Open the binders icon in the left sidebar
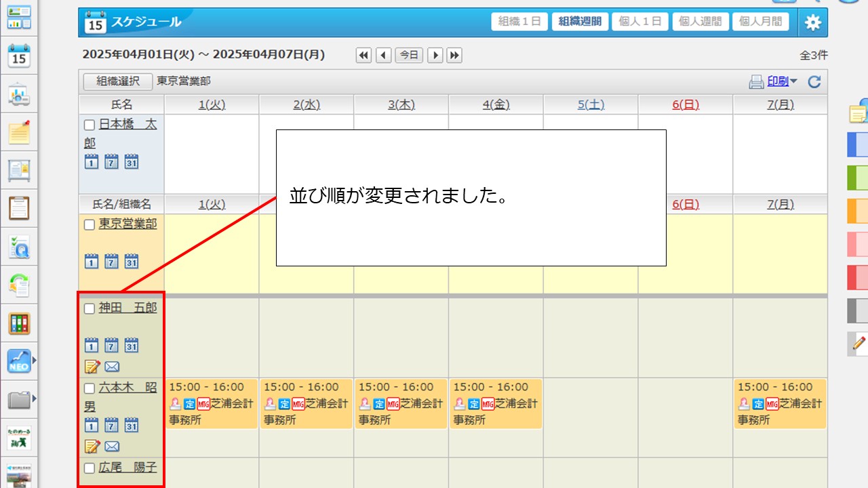868x488 pixels. click(19, 323)
